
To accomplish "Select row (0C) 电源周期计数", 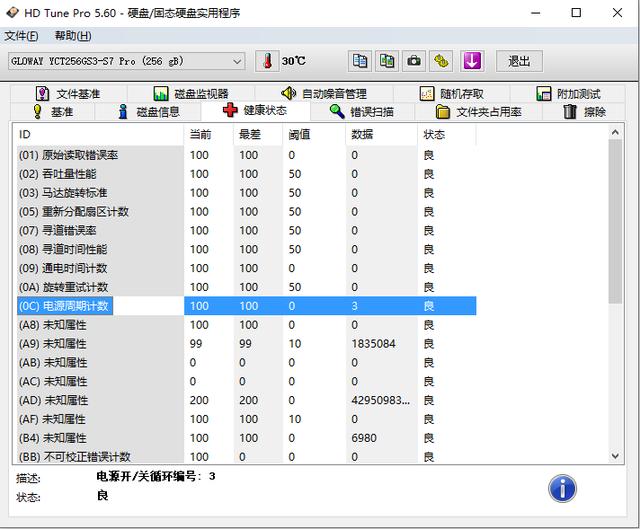I will [x=247, y=306].
